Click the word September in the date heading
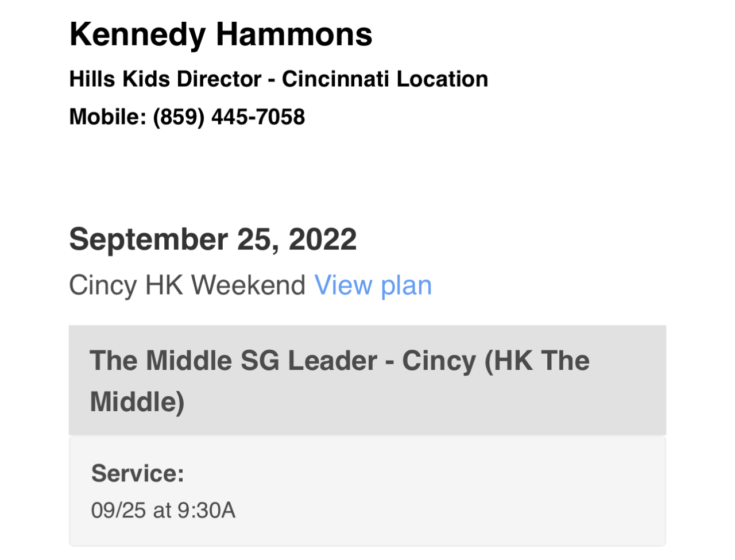735x560 pixels. click(148, 240)
